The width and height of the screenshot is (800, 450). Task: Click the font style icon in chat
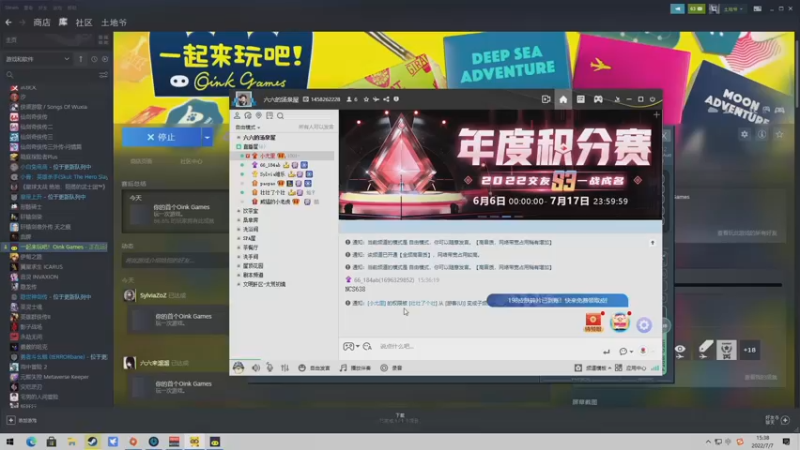367,346
